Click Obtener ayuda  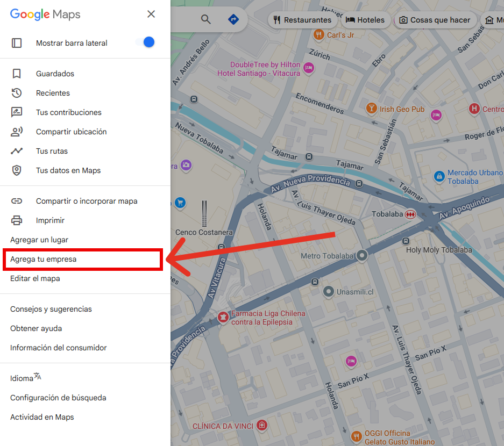coord(85,328)
